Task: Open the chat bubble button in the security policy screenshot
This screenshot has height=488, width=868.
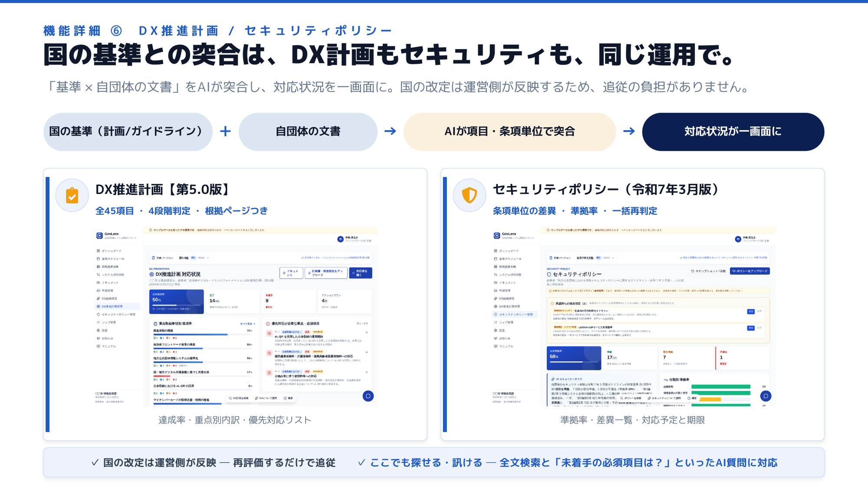Action: tap(766, 396)
